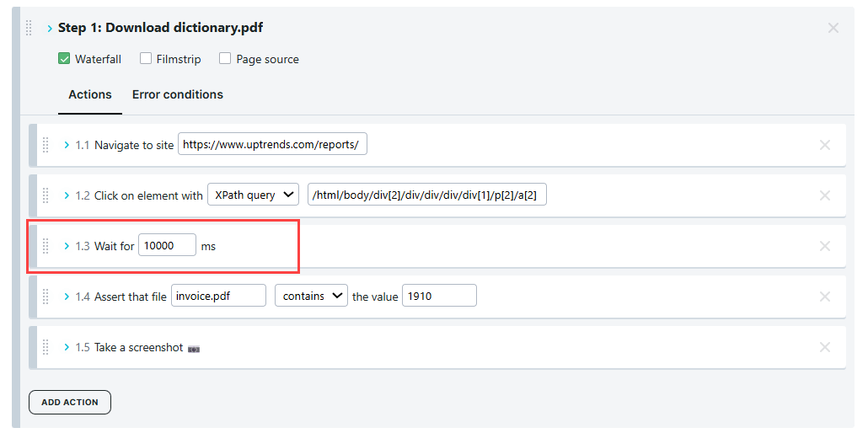Screen dimensions: 868x433
Task: Enable the Page source checkbox
Action: 225,59
